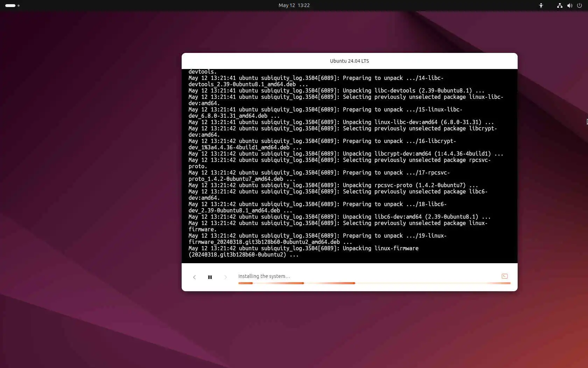Click line "Selecting previously unselected package linux-libc-"
Viewport: 588px width, 368px height.
[x=346, y=97]
